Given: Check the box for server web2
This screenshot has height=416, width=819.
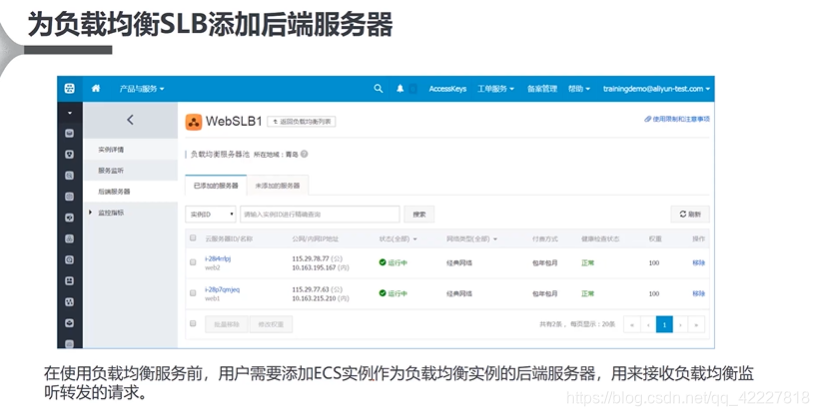Looking at the screenshot, I should coord(193,262).
